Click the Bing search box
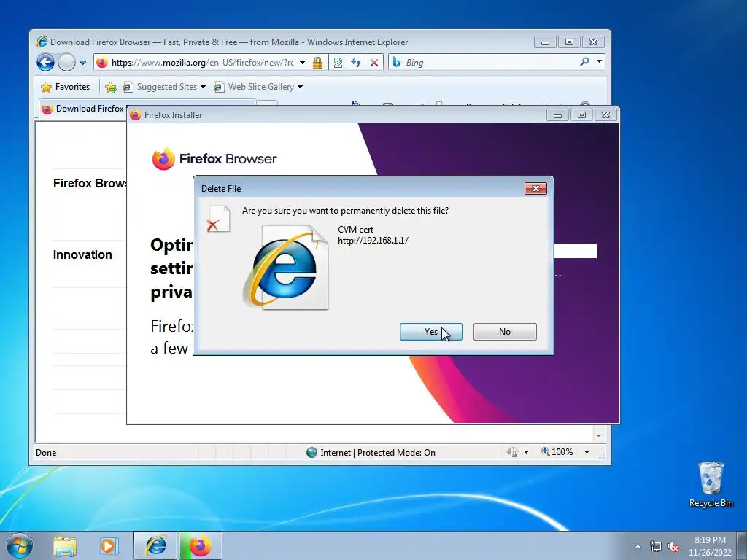 [484, 63]
